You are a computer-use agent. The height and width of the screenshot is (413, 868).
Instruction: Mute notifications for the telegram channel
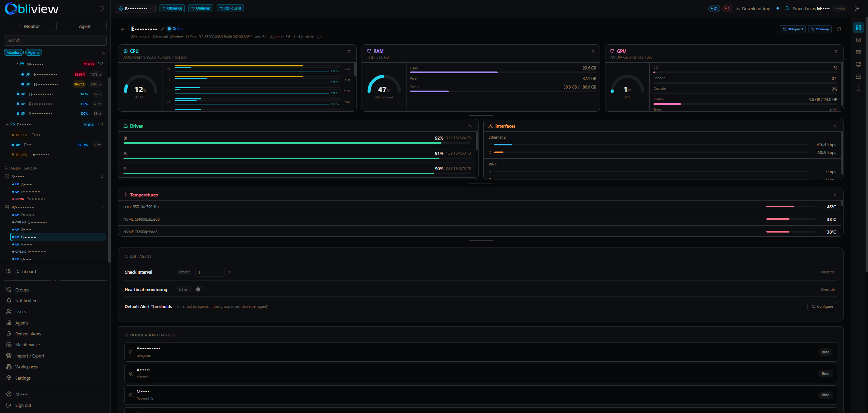pyautogui.click(x=131, y=352)
